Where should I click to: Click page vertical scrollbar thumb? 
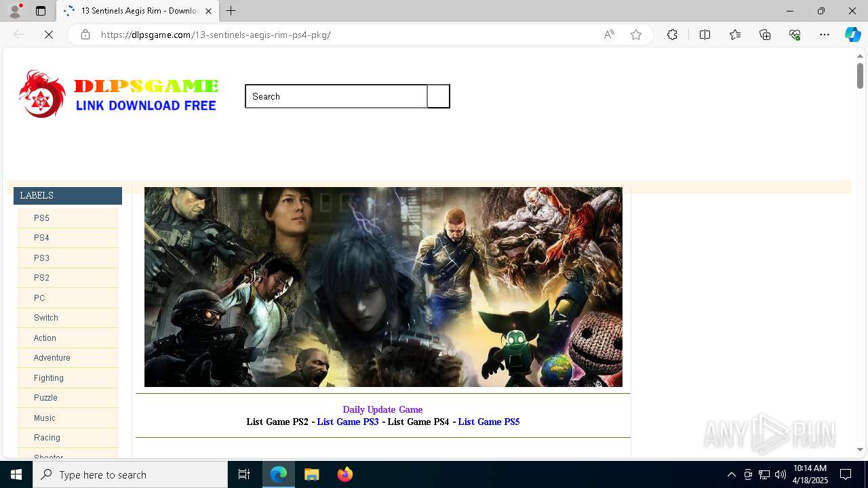point(860,75)
